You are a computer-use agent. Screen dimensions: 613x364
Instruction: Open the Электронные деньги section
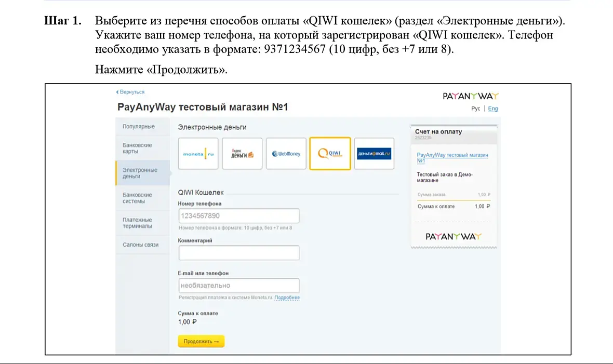point(143,173)
